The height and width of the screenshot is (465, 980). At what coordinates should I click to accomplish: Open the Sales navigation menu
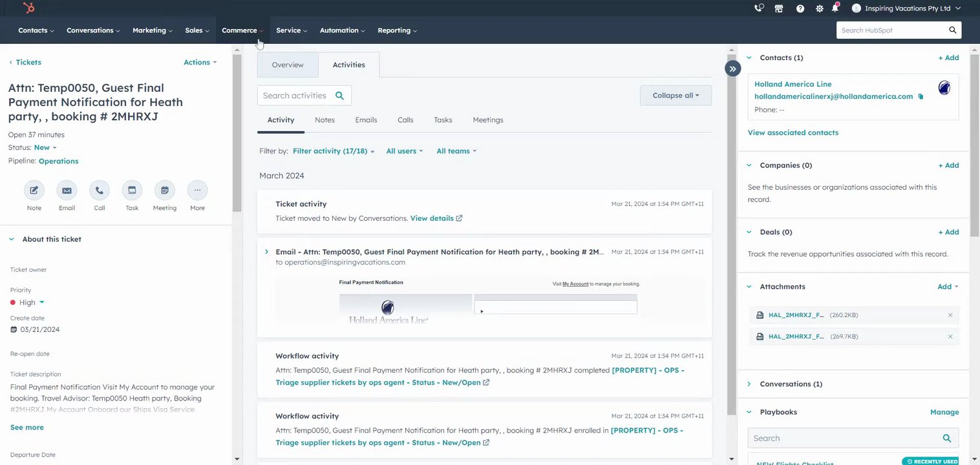[x=197, y=30]
